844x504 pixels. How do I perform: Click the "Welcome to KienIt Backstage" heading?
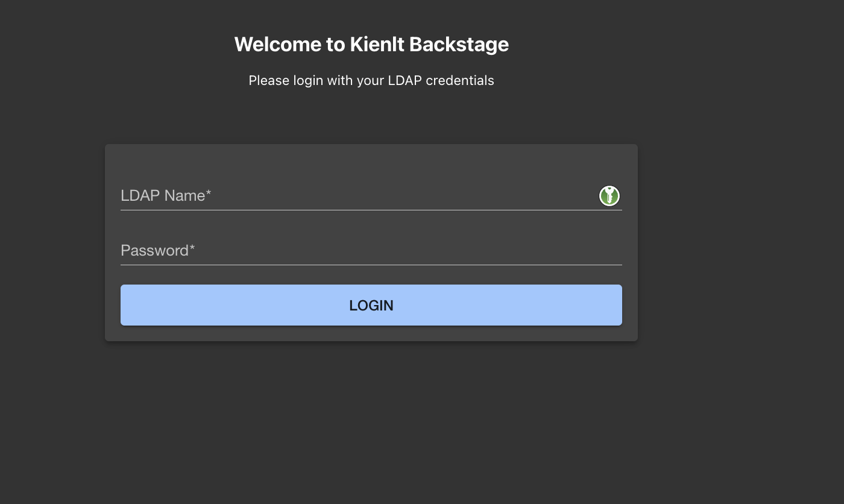pyautogui.click(x=371, y=45)
